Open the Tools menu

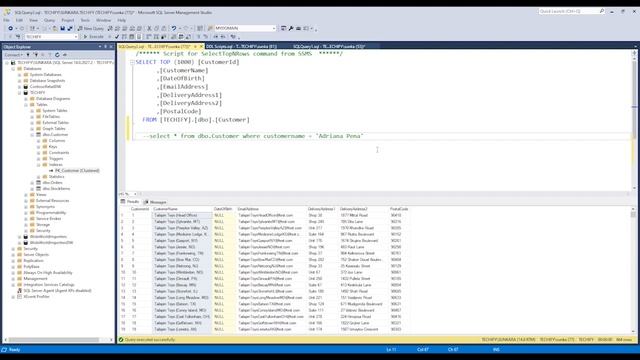point(85,20)
